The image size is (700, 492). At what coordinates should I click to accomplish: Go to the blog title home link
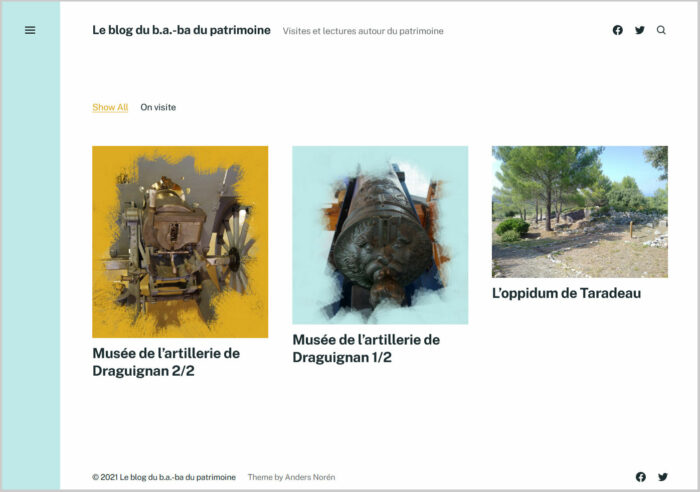tap(181, 30)
